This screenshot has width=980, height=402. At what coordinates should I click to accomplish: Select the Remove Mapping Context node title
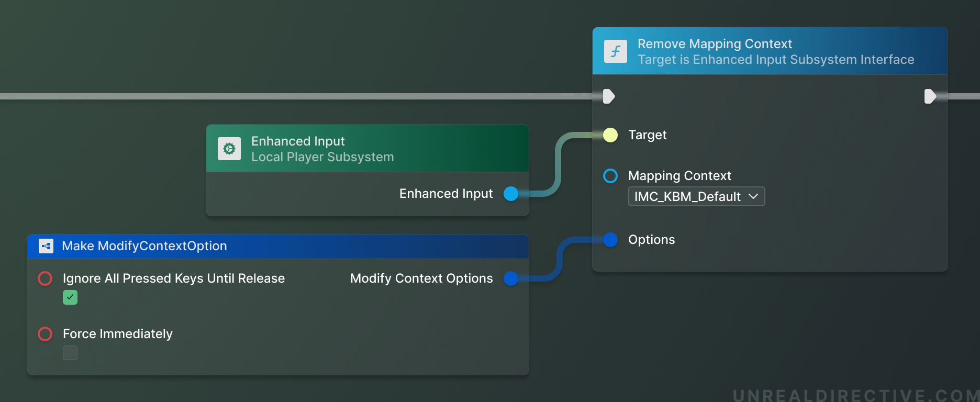click(x=715, y=44)
